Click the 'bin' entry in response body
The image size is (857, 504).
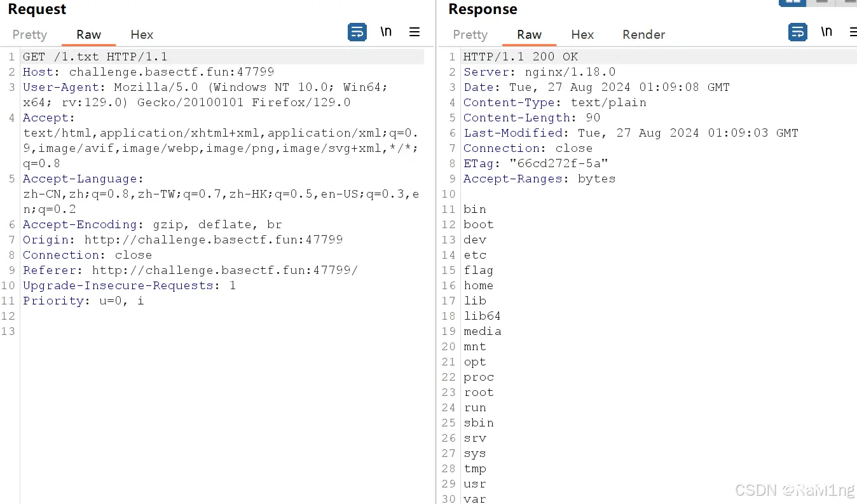click(475, 209)
